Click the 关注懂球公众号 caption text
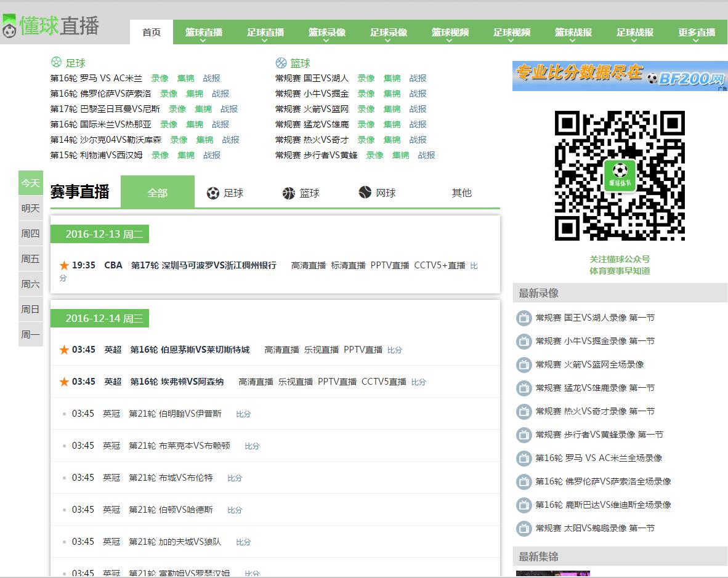The height and width of the screenshot is (578, 728). (620, 259)
